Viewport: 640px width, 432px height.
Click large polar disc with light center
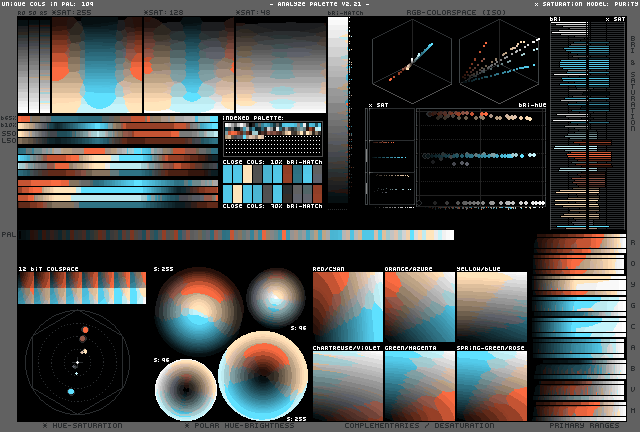[x=199, y=311]
